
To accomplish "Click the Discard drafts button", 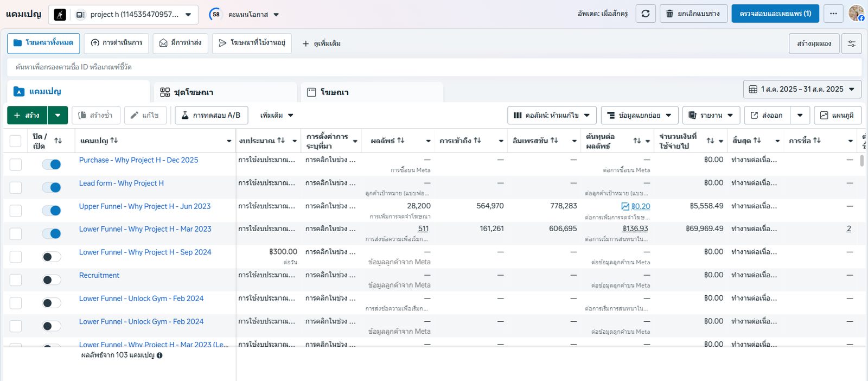I will pyautogui.click(x=693, y=14).
